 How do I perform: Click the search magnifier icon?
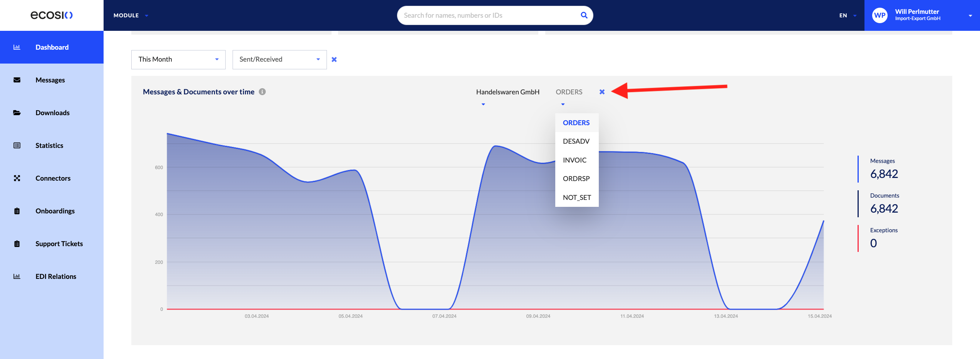click(x=584, y=15)
